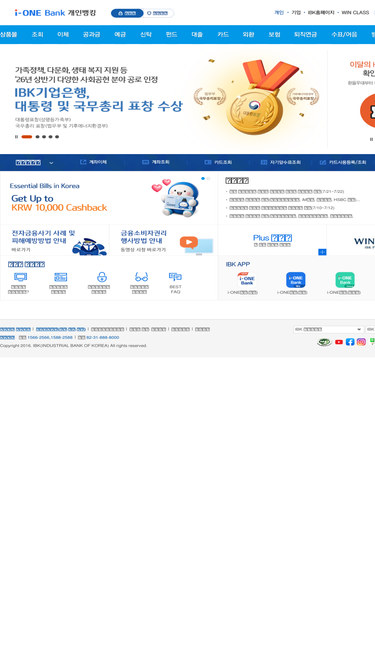This screenshot has width=375, height=667.
Task: Open the 펀드 menu
Action: 171,34
